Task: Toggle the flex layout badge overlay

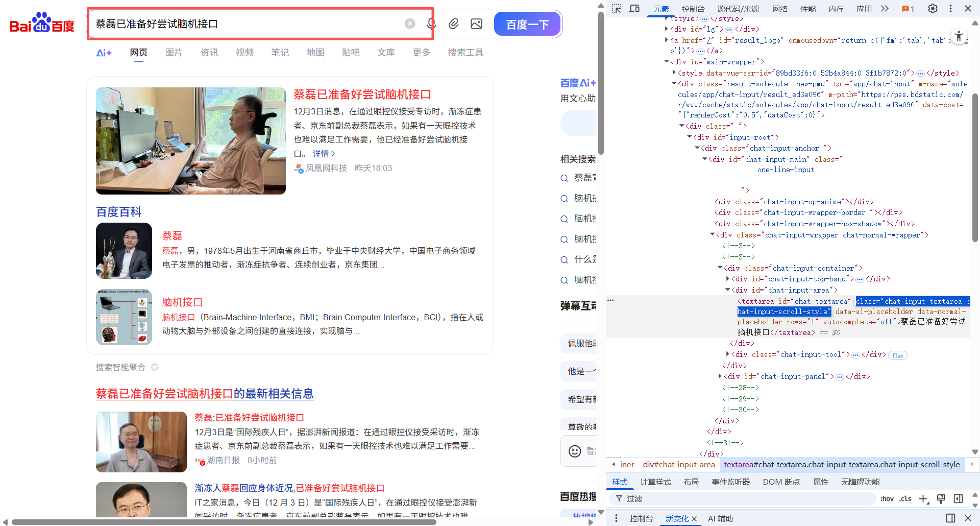Action: click(x=898, y=355)
